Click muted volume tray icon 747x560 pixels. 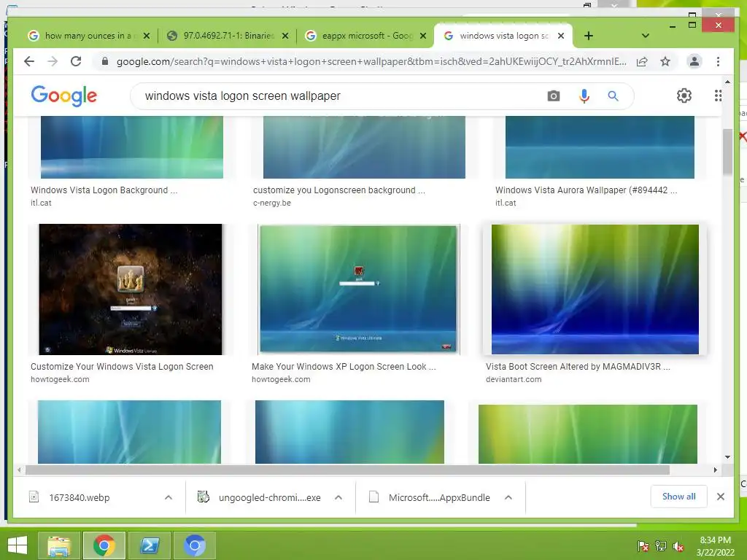pos(678,546)
